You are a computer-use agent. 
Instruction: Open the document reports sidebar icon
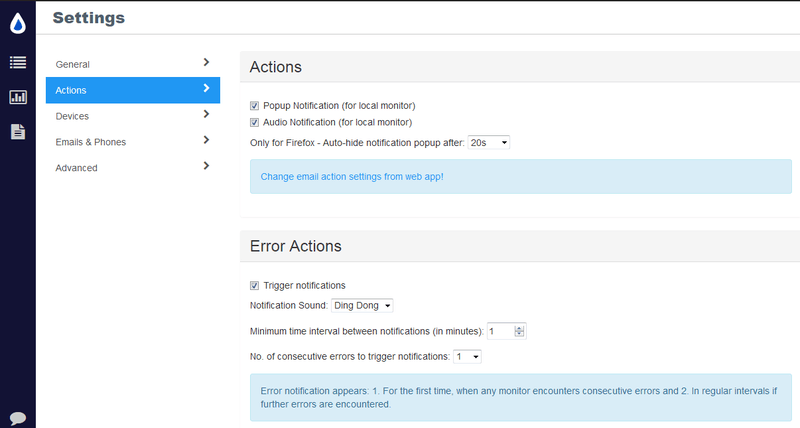pyautogui.click(x=18, y=131)
